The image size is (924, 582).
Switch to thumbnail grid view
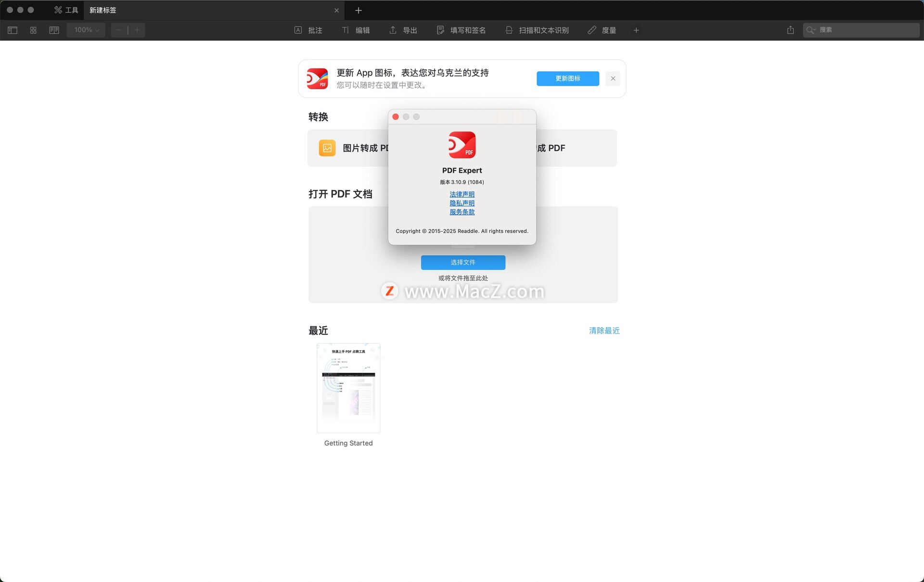33,30
